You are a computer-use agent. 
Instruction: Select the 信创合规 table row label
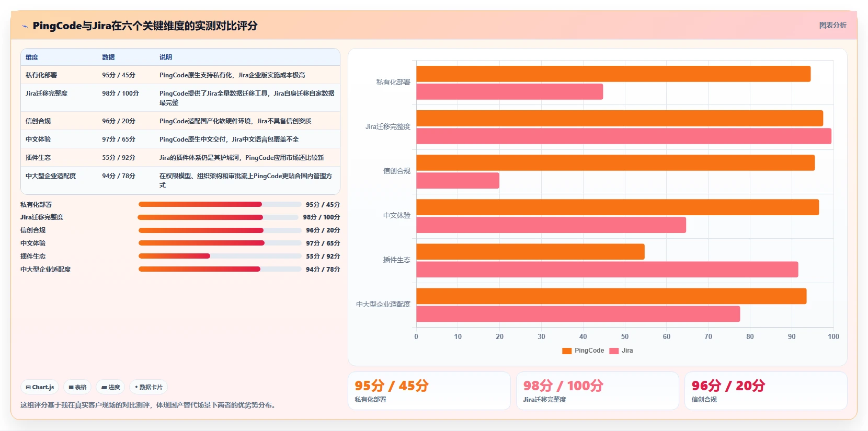click(38, 121)
